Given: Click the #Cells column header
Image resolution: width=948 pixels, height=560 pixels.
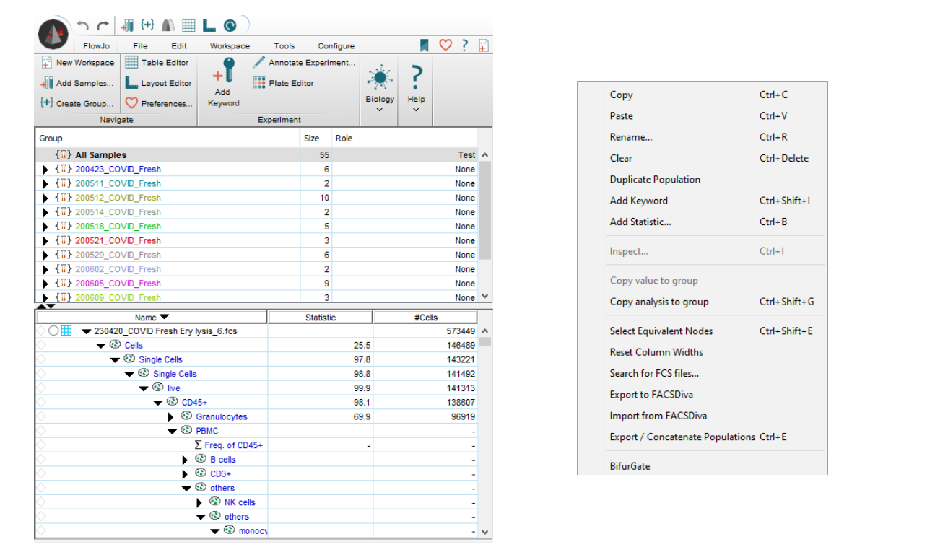Looking at the screenshot, I should tap(426, 318).
